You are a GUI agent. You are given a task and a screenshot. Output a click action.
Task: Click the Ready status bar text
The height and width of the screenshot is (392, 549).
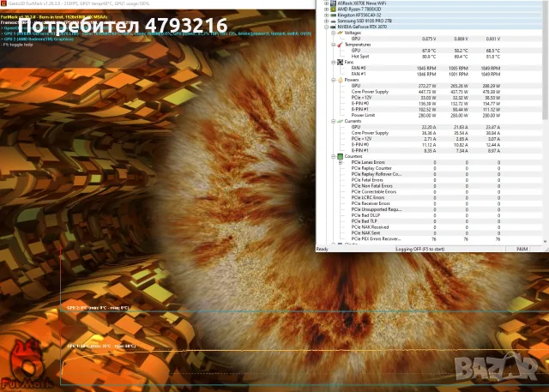click(x=323, y=250)
